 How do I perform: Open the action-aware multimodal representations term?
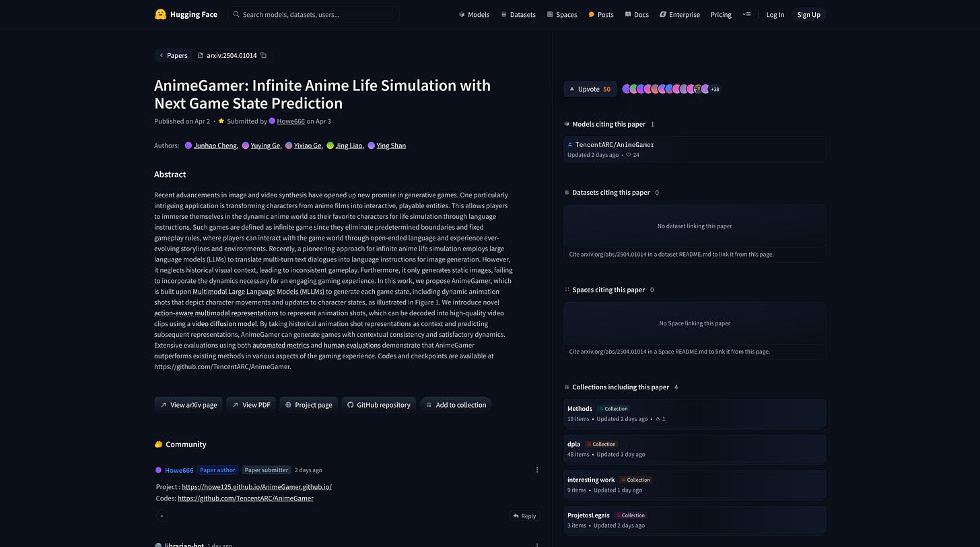216,313
